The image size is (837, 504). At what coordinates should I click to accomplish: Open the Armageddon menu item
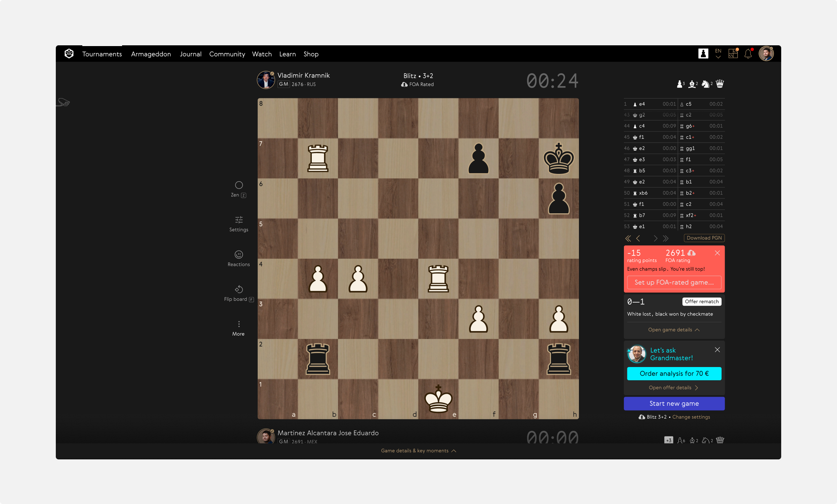coord(151,54)
